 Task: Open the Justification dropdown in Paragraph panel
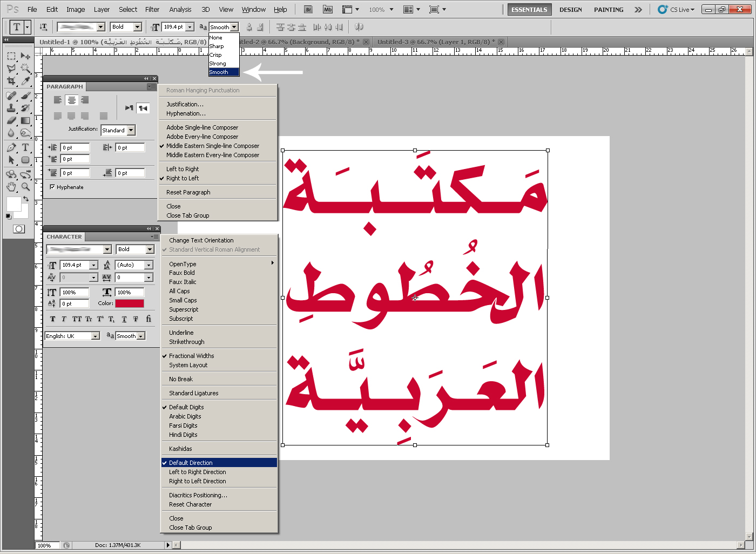118,130
